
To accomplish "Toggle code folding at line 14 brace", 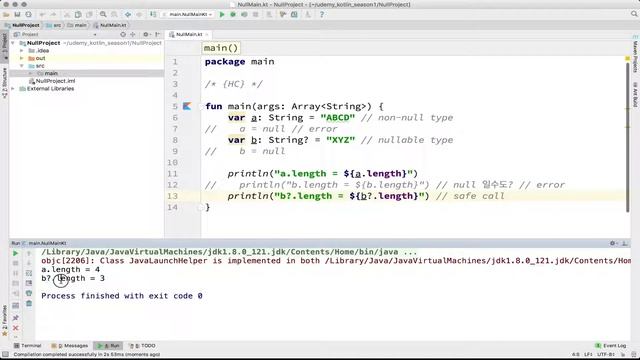I will (200, 207).
